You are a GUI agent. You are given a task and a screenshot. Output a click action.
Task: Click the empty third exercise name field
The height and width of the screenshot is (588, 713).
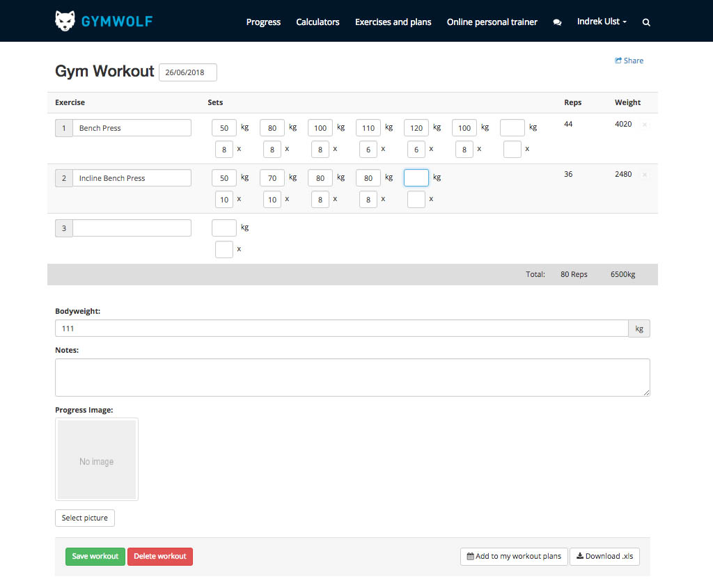[132, 228]
